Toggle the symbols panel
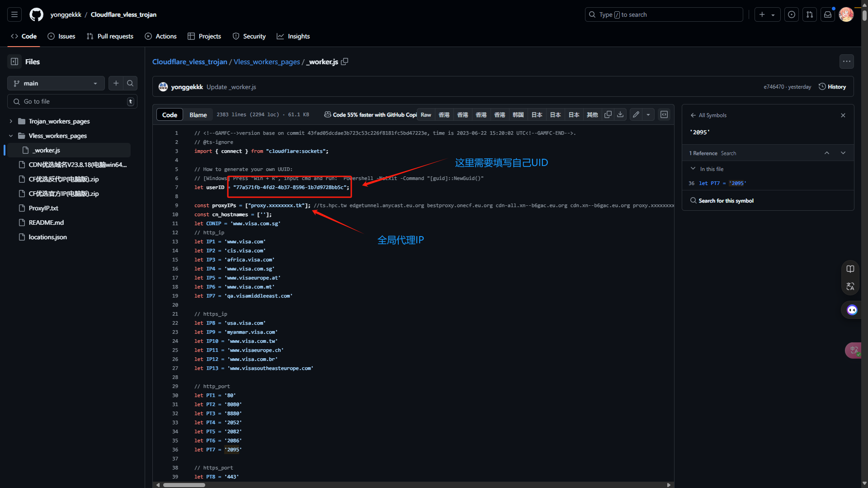Image resolution: width=868 pixels, height=488 pixels. tap(664, 115)
